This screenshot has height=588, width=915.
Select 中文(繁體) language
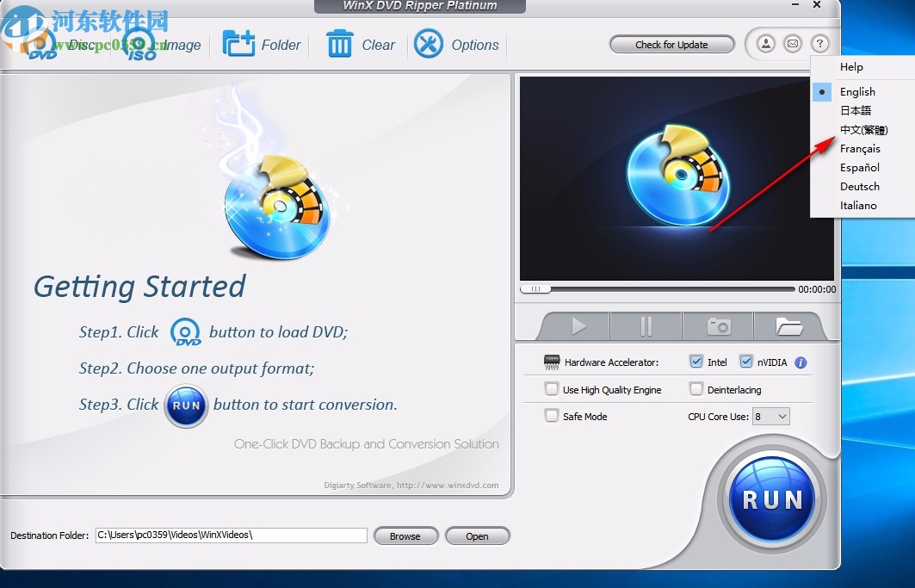[863, 129]
